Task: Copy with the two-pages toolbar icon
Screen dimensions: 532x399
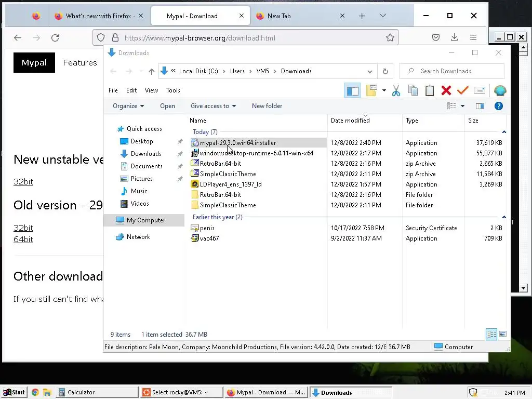Action: pyautogui.click(x=413, y=90)
